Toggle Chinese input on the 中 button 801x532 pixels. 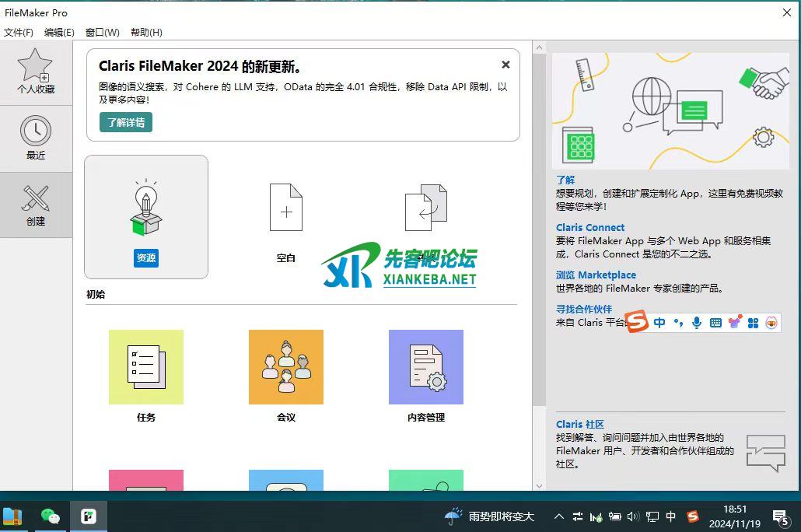point(659,322)
